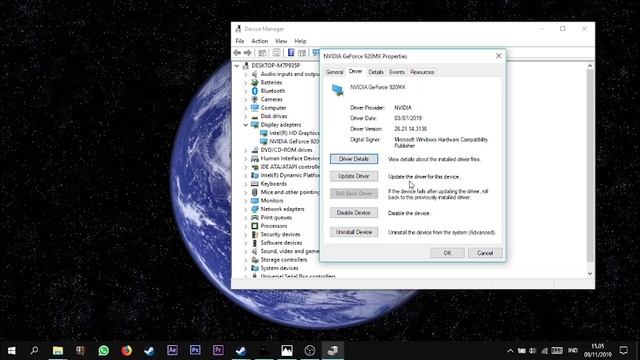Image resolution: width=640 pixels, height=360 pixels.
Task: Open the Start menu
Action: pos(11,350)
